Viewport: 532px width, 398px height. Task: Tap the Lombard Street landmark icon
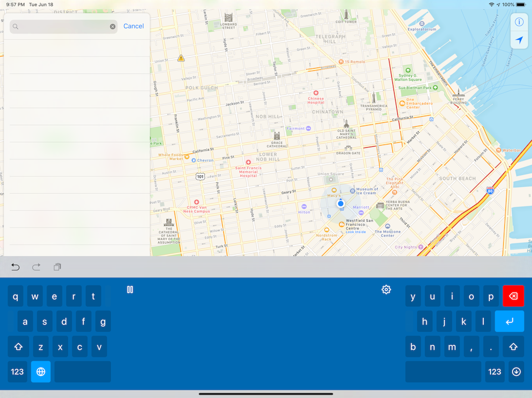pos(228,18)
